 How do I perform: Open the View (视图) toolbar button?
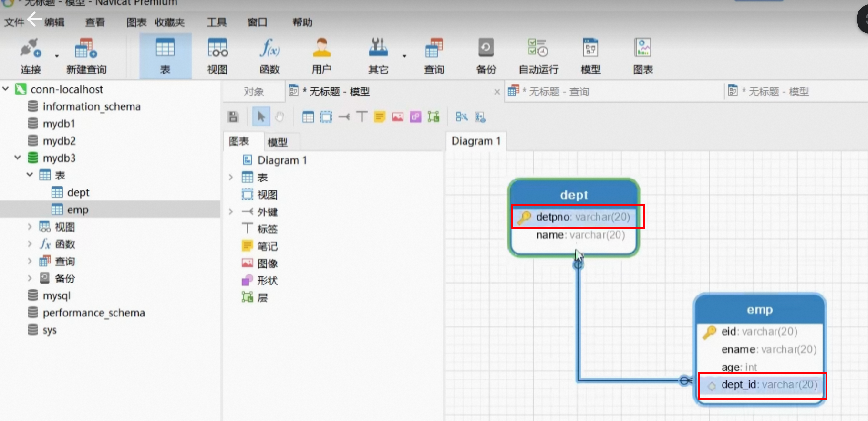click(x=217, y=56)
